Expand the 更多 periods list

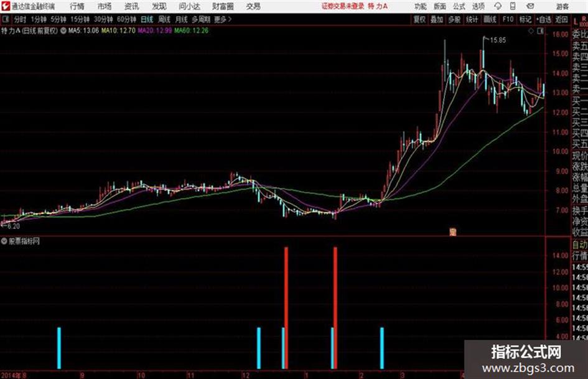click(x=223, y=19)
